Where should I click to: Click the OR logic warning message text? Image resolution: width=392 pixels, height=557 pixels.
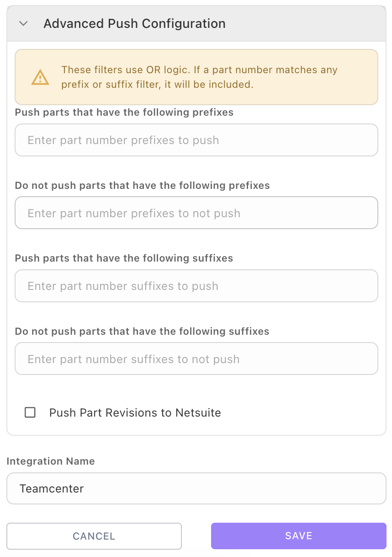(x=199, y=77)
